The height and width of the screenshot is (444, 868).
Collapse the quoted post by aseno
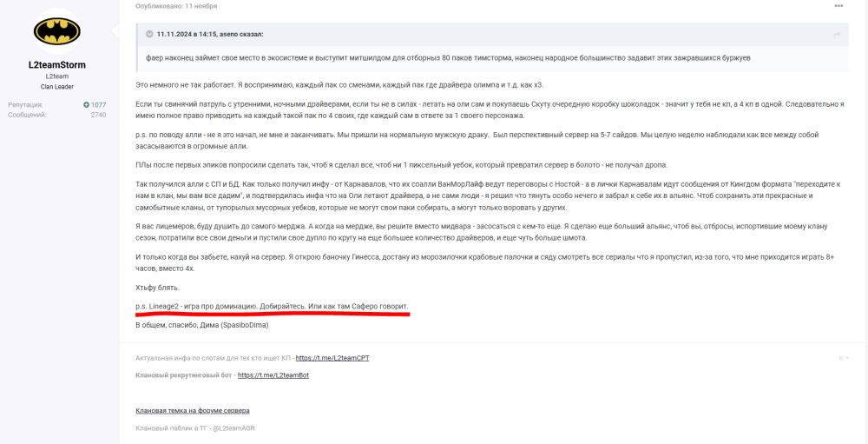(149, 35)
